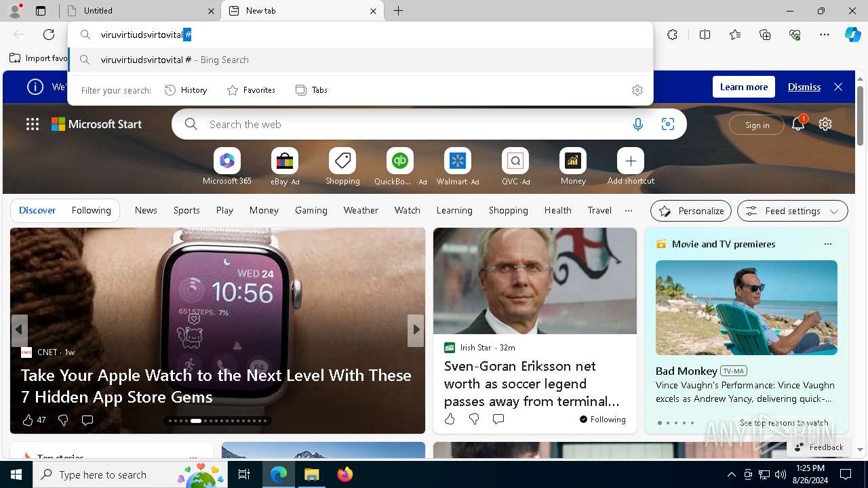Open the Sports category
868x488 pixels.
pos(186,210)
